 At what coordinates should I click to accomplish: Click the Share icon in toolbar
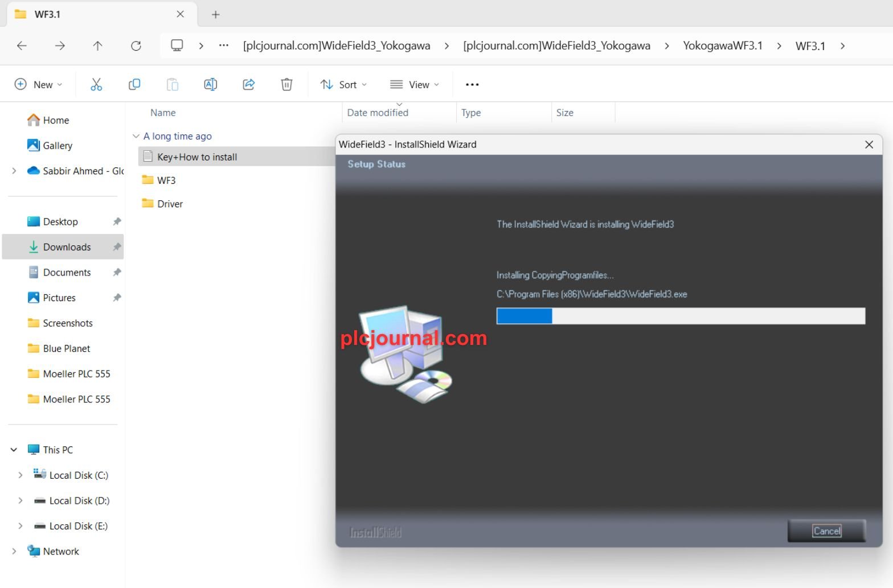[249, 84]
